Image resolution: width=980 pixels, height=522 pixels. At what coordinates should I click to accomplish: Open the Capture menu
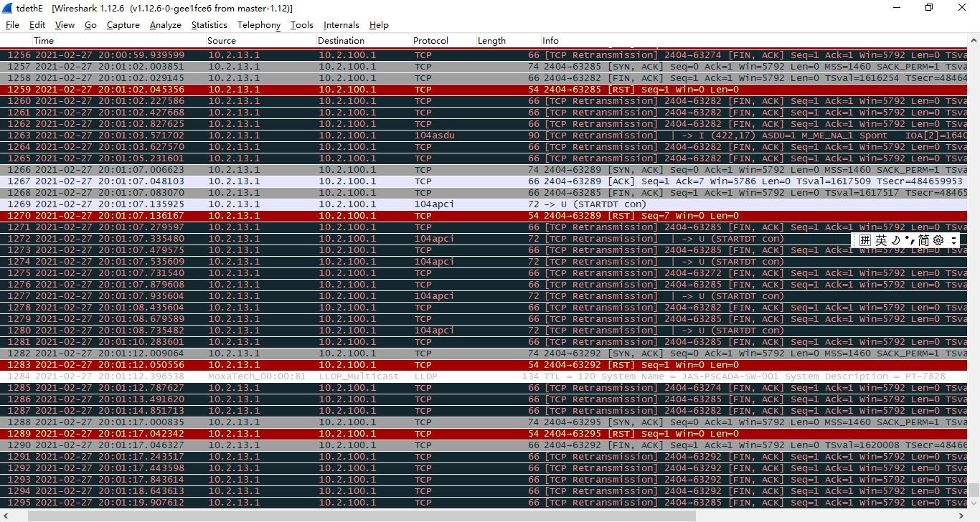tap(123, 24)
